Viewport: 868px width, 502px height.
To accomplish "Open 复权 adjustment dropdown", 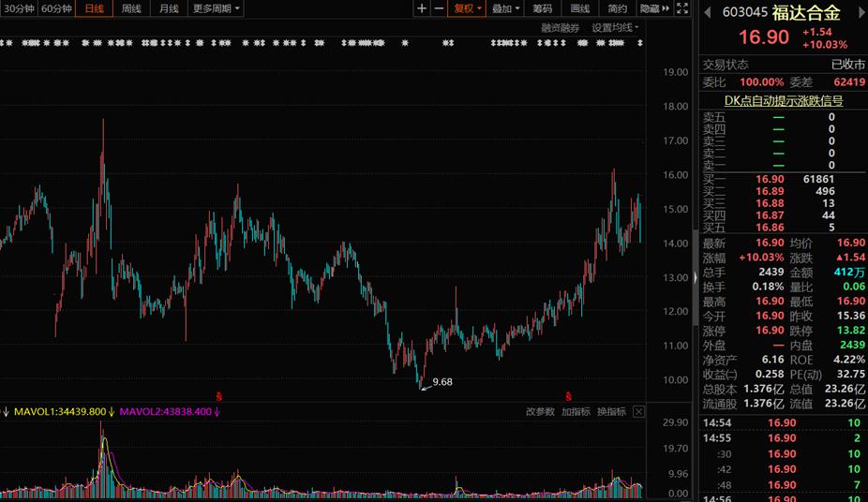I will click(x=467, y=8).
